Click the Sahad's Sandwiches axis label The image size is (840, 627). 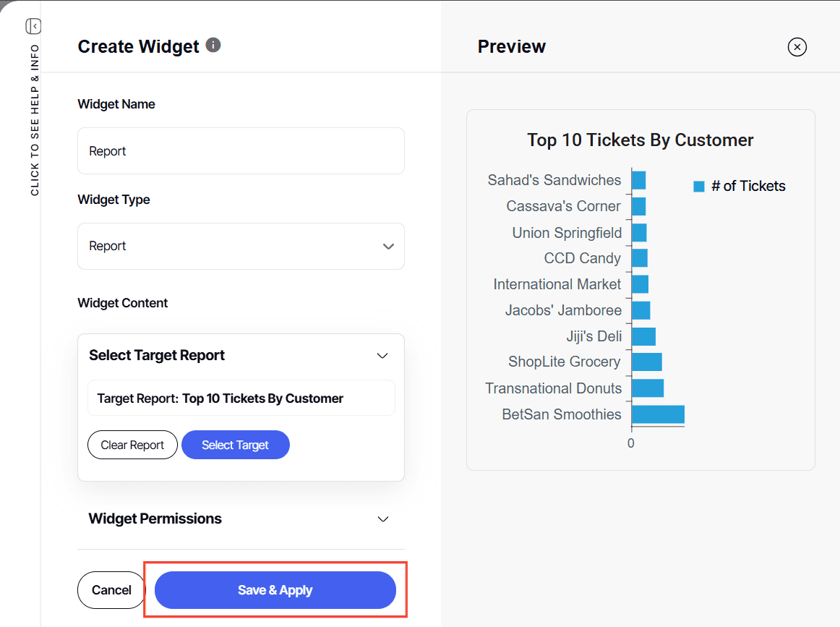[x=554, y=180]
